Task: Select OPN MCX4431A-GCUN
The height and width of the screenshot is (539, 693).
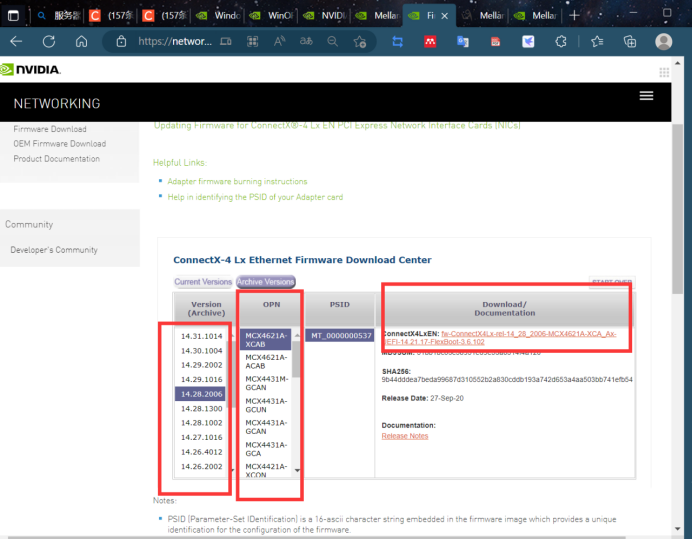Action: (266, 405)
